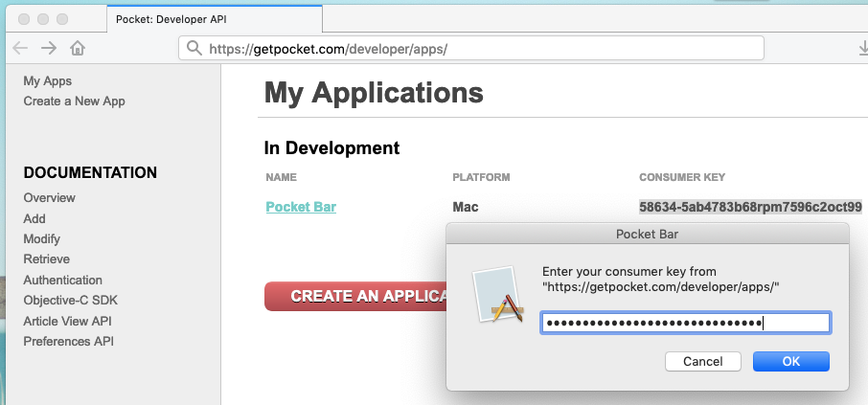Open Article View API link

point(67,321)
